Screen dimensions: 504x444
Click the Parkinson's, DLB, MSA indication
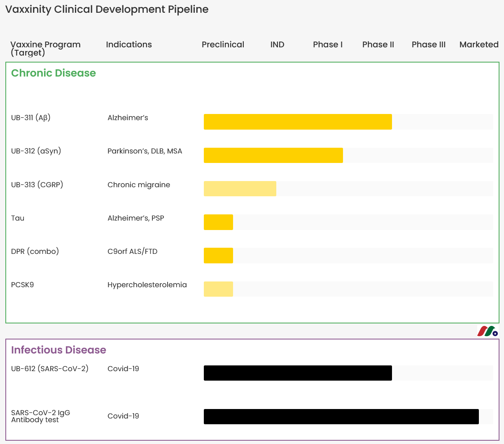pos(145,151)
